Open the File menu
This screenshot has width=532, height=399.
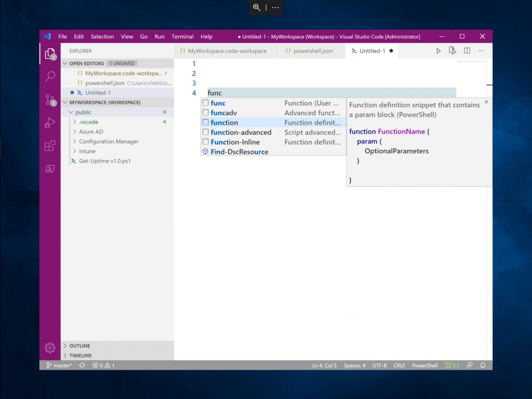(63, 37)
